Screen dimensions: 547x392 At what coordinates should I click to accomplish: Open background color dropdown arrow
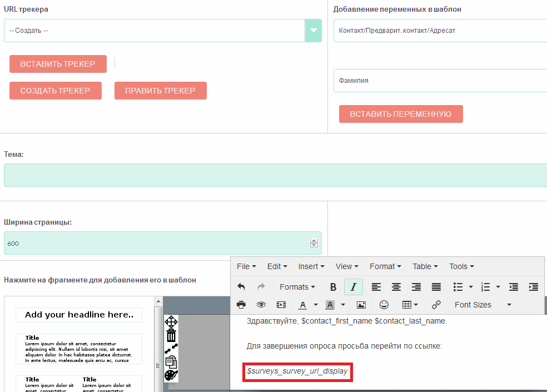343,305
